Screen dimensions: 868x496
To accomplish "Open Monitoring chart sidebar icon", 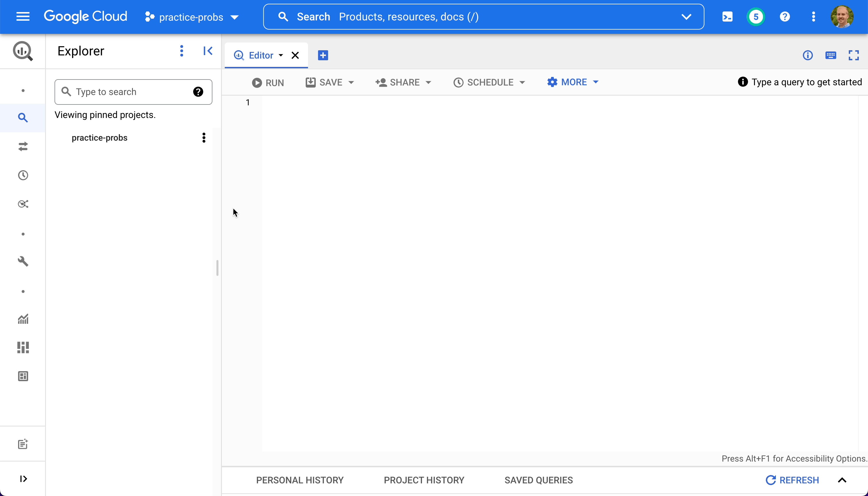I will click(x=23, y=319).
